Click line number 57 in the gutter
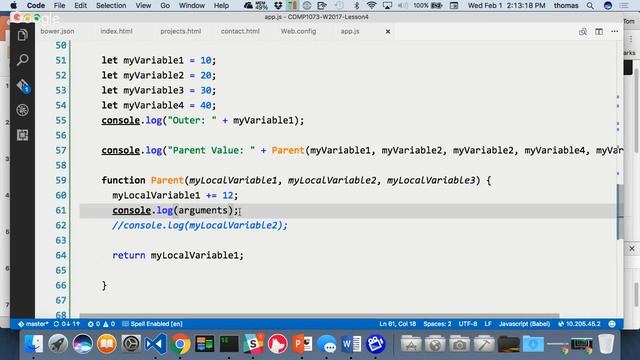640x360 pixels. tap(61, 150)
